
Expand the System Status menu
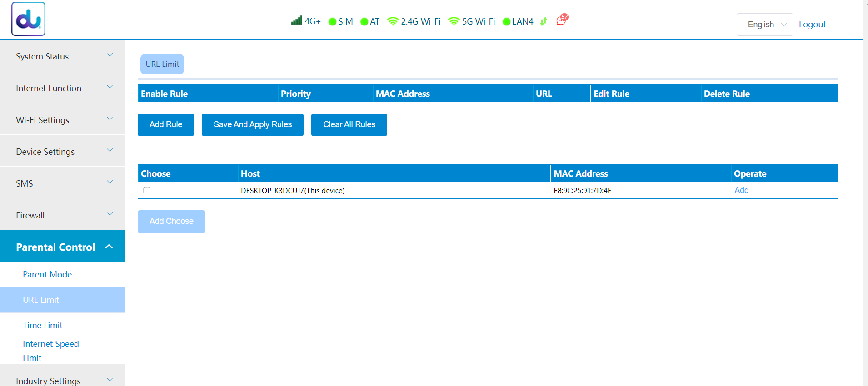point(62,56)
